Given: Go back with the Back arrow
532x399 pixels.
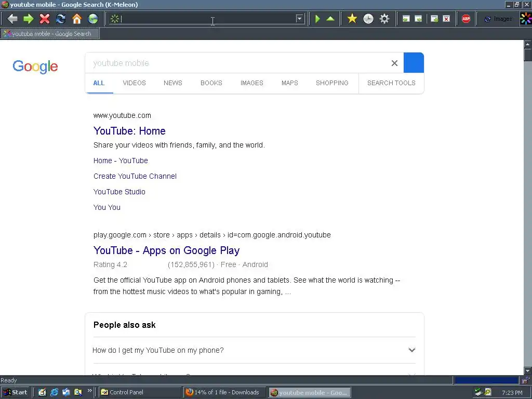Looking at the screenshot, I should pyautogui.click(x=12, y=19).
